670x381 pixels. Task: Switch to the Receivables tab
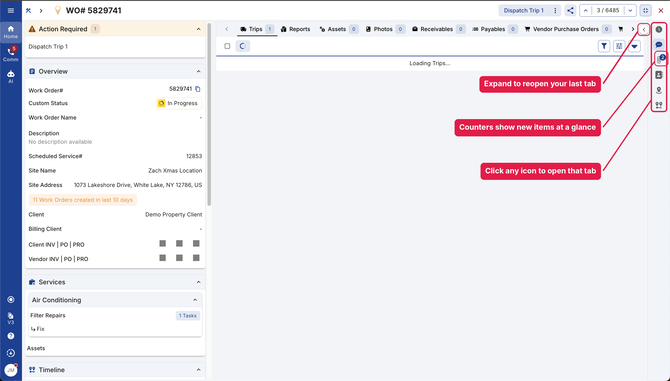click(x=438, y=29)
